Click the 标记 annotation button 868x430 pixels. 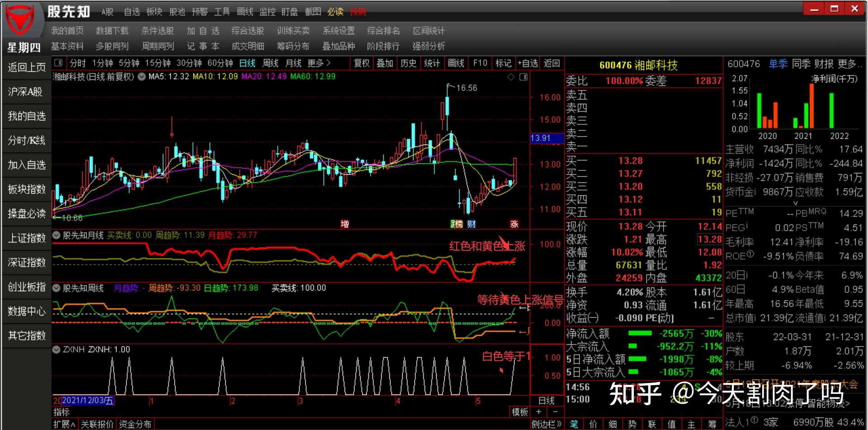click(x=503, y=63)
